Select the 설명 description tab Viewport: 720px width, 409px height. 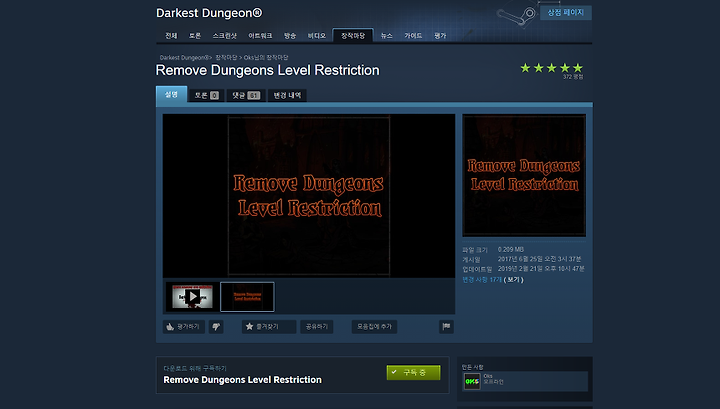coord(171,94)
